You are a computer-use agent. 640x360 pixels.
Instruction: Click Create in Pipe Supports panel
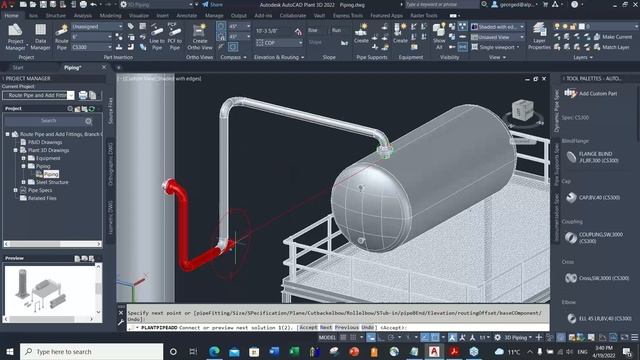coord(361,34)
